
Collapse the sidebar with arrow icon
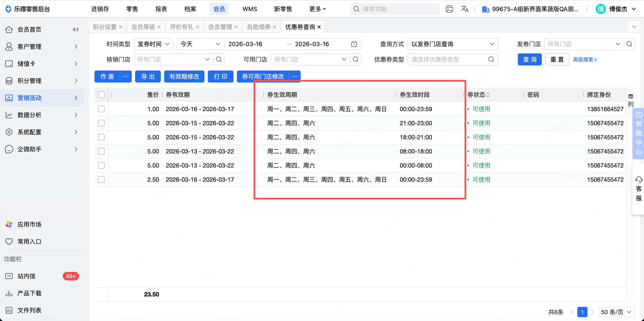[x=75, y=30]
